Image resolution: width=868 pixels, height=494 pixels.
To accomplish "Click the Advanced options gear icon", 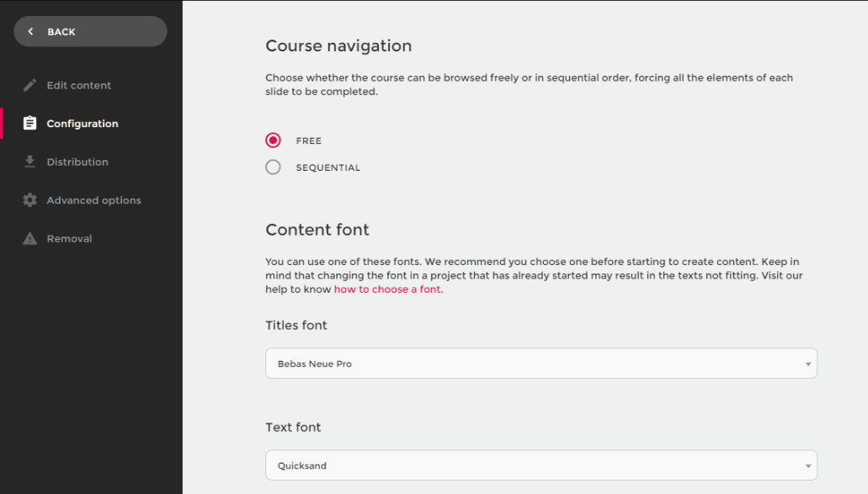I will click(30, 200).
